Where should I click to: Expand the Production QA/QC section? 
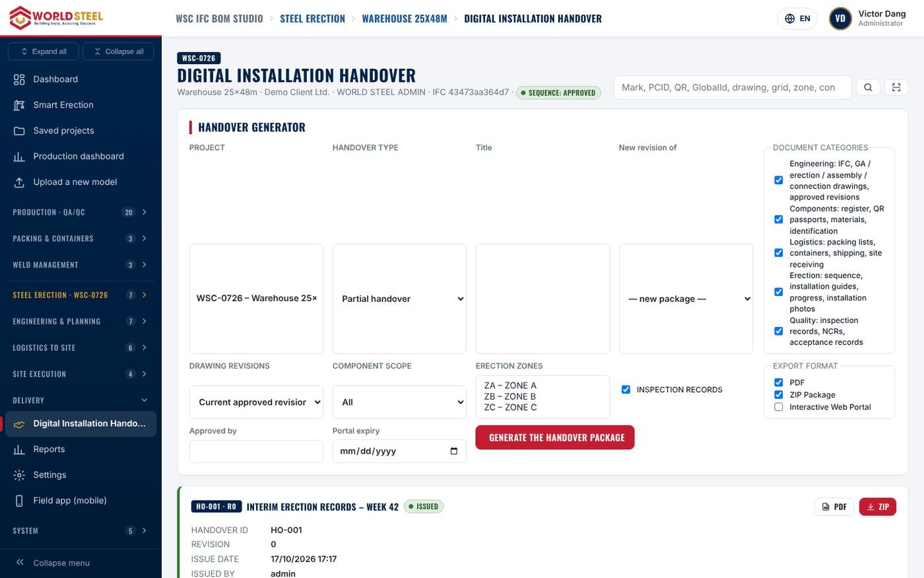(81, 212)
